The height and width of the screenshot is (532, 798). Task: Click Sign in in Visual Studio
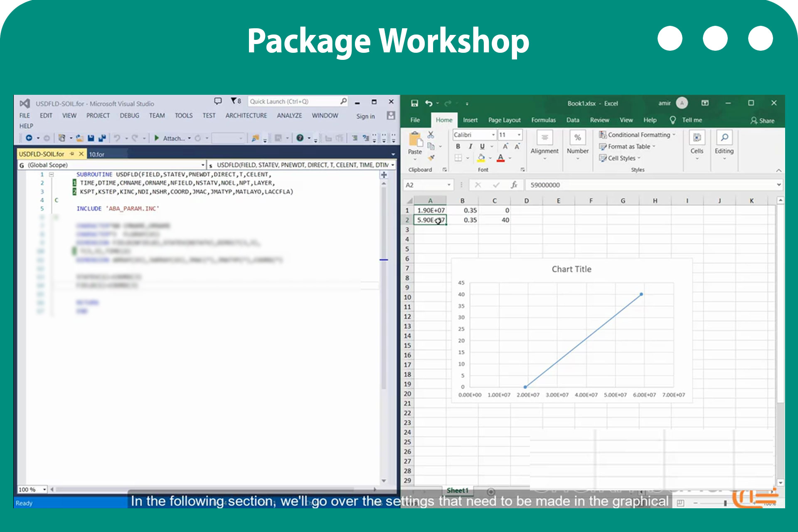365,116
